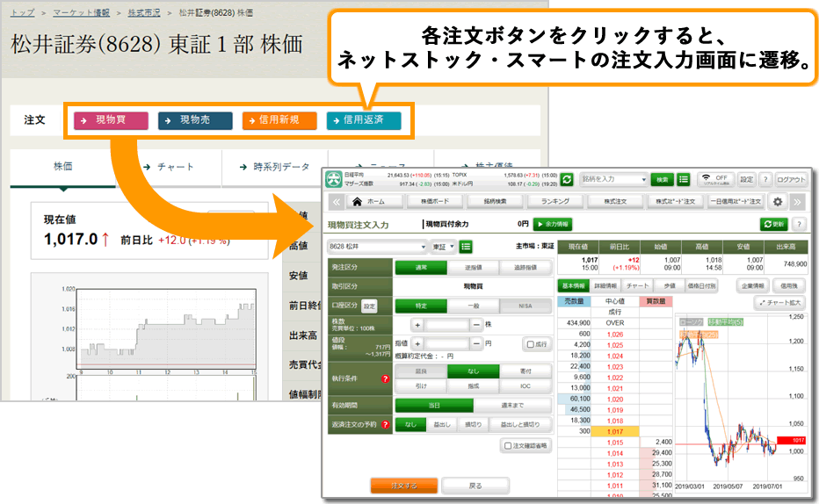Open the 東証 market dropdown

[x=443, y=246]
